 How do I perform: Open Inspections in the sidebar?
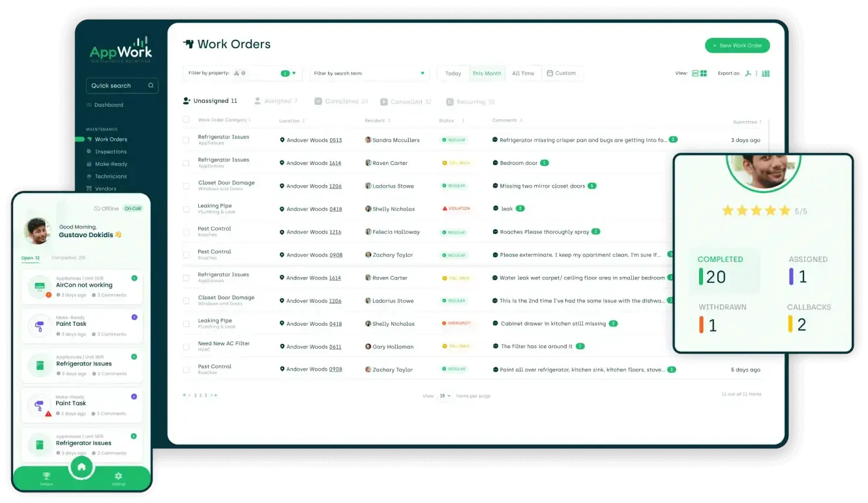coord(110,152)
